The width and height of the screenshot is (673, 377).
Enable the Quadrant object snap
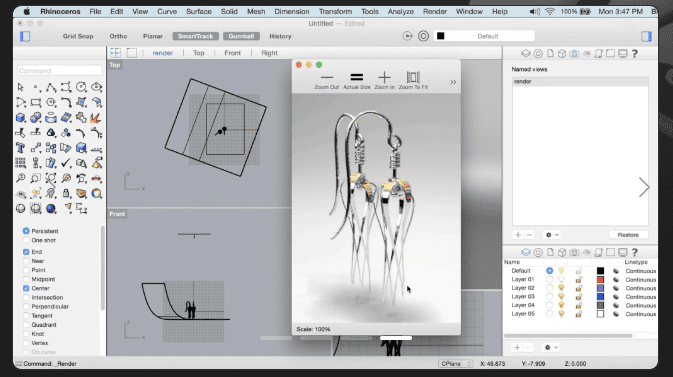point(26,325)
